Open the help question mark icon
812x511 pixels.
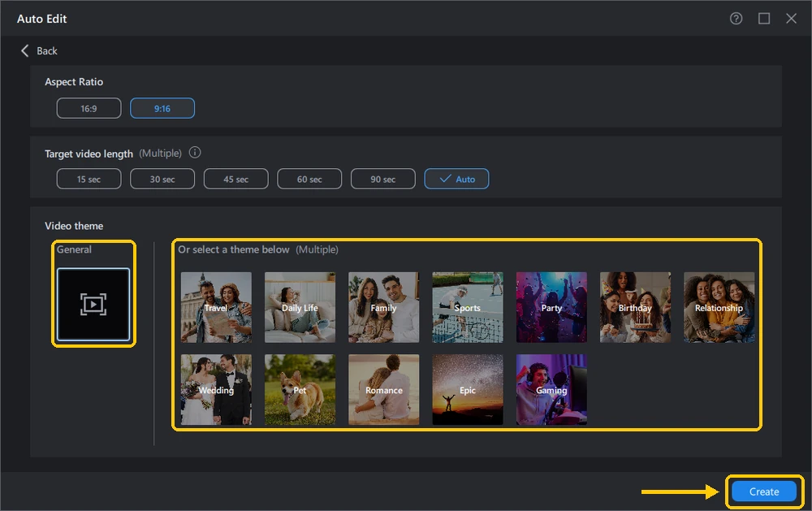click(x=736, y=19)
